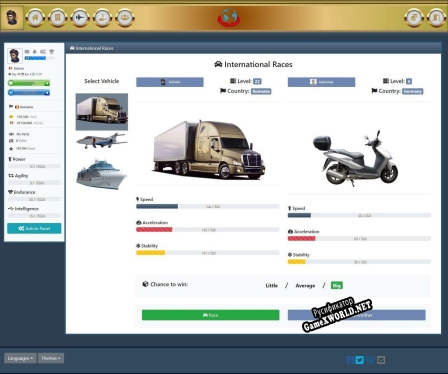The image size is (448, 374).
Task: Click the blue status bar in sidebar
Action: 29,92
